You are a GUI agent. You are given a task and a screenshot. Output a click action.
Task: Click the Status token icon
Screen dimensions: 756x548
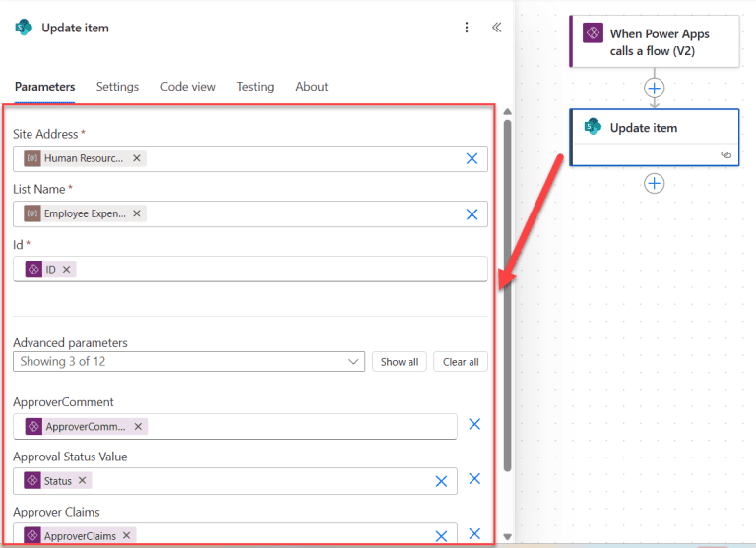[32, 480]
